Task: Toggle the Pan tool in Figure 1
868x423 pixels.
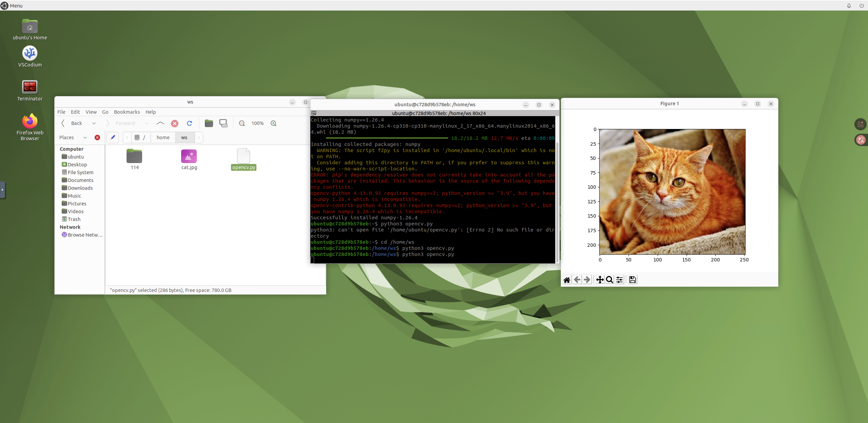Action: (x=600, y=280)
